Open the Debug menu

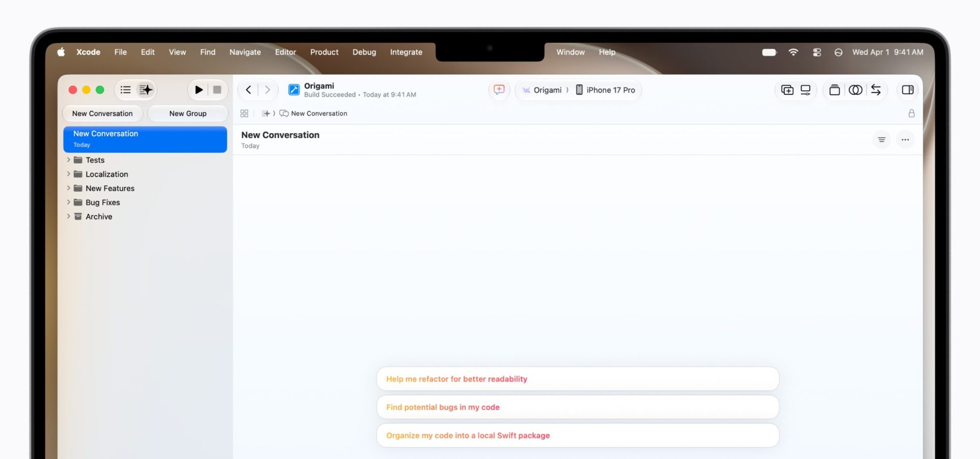click(364, 52)
